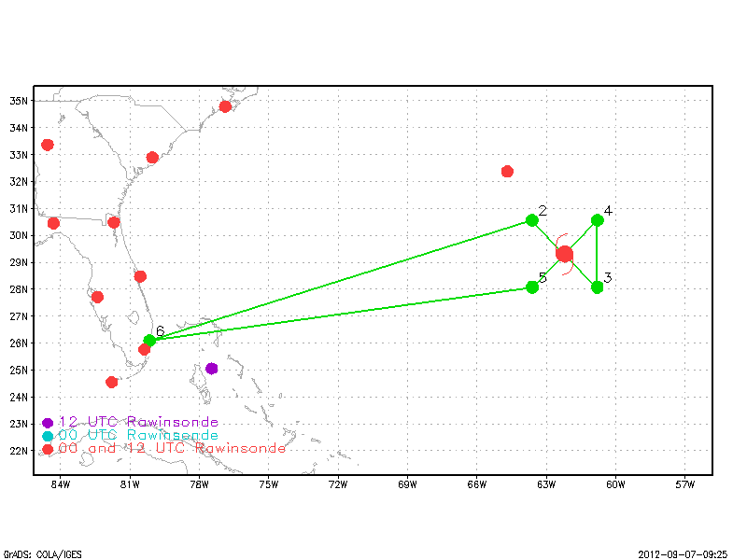Screen dimensions: 747x560
Task: Click legend text '00 and 12 UTC Rawinsonde'
Action: coord(172,448)
